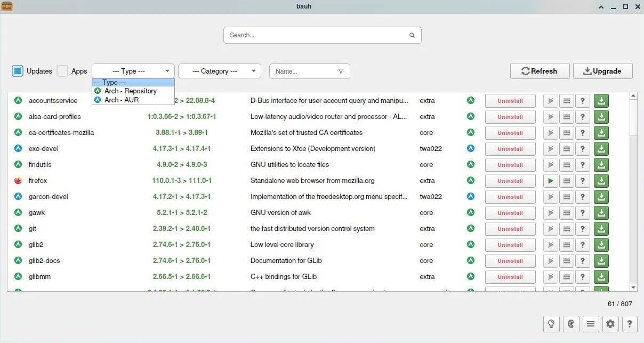This screenshot has width=644, height=343.
Task: Expand the Category dropdown
Action: (219, 71)
